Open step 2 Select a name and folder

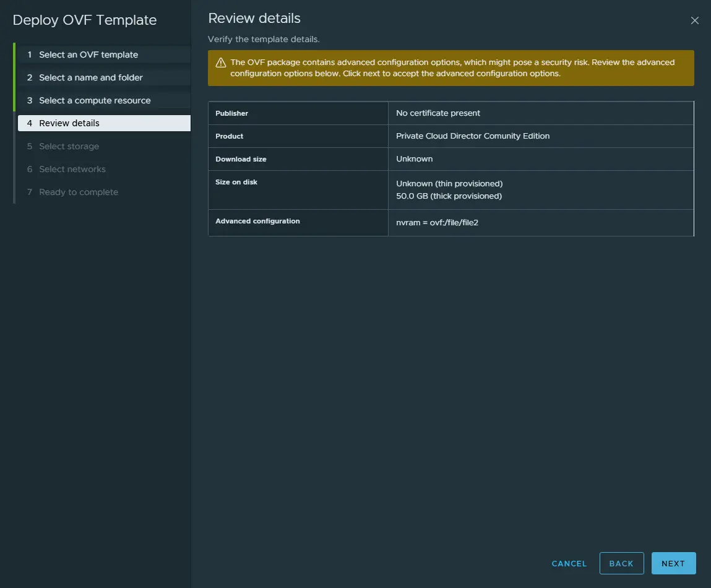[x=91, y=77]
